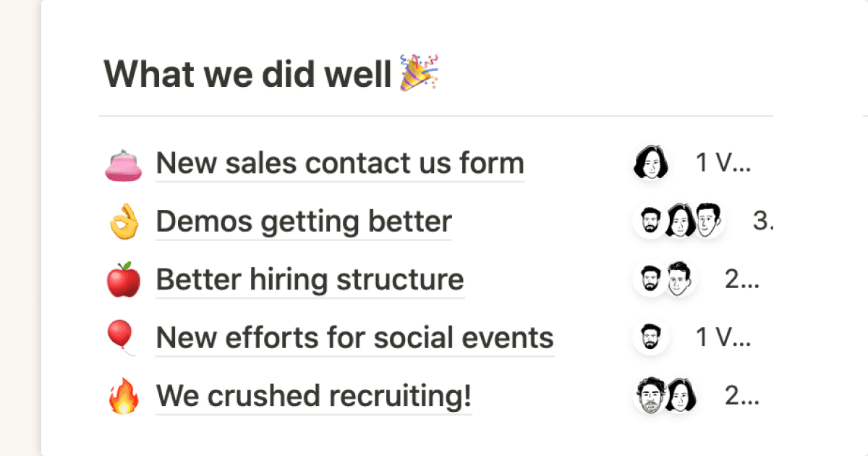This screenshot has width=868, height=456.
Task: Open "Better hiring structure" item
Action: (310, 279)
